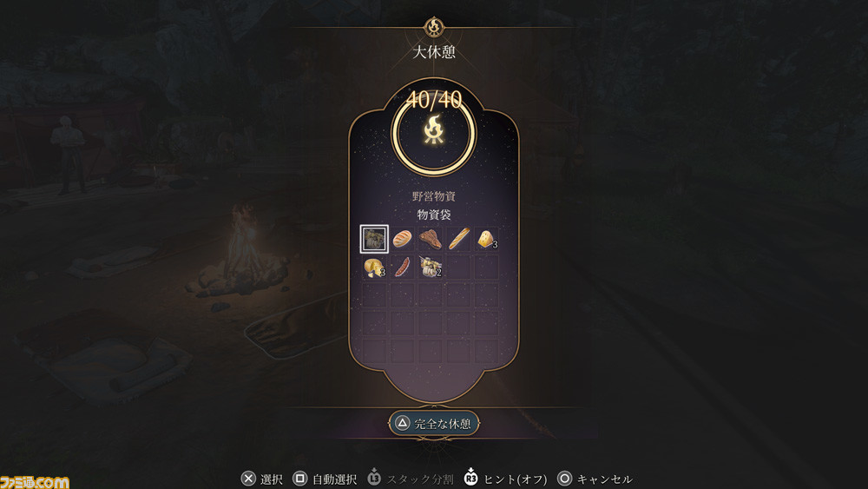
Task: Choose the cheese wedge stack of 3
Action: click(x=487, y=239)
